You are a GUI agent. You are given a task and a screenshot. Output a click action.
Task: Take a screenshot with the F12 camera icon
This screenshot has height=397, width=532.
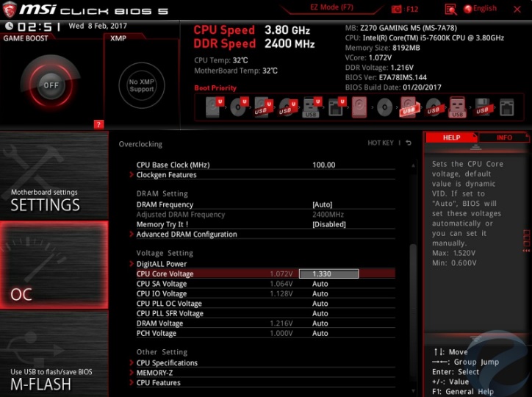[x=396, y=9]
